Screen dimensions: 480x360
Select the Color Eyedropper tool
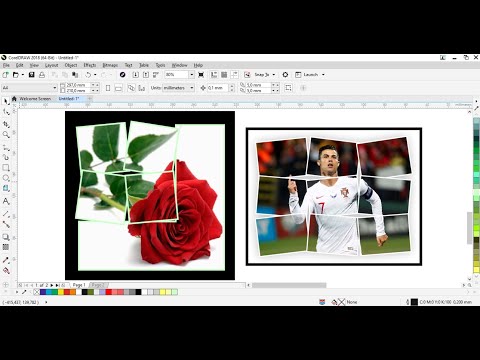coord(6,260)
